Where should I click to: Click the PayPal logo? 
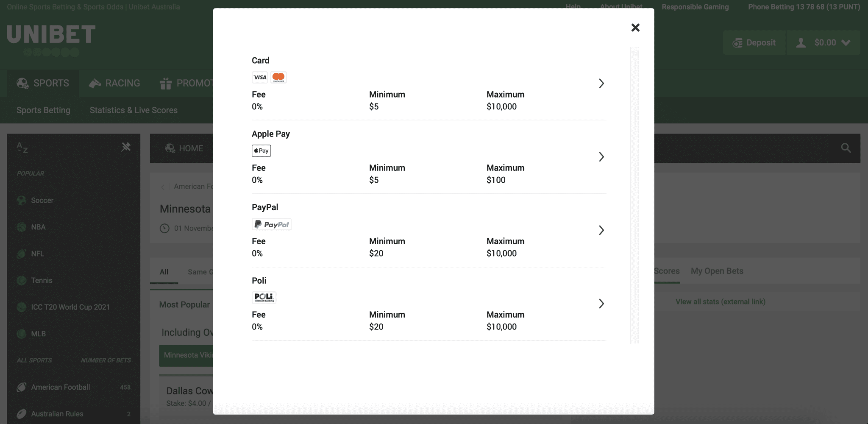(271, 224)
